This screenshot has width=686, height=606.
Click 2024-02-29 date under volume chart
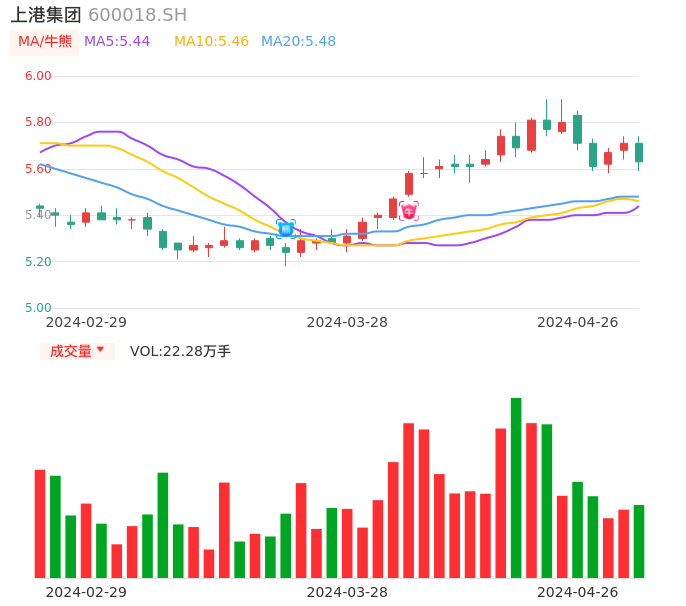(86, 592)
